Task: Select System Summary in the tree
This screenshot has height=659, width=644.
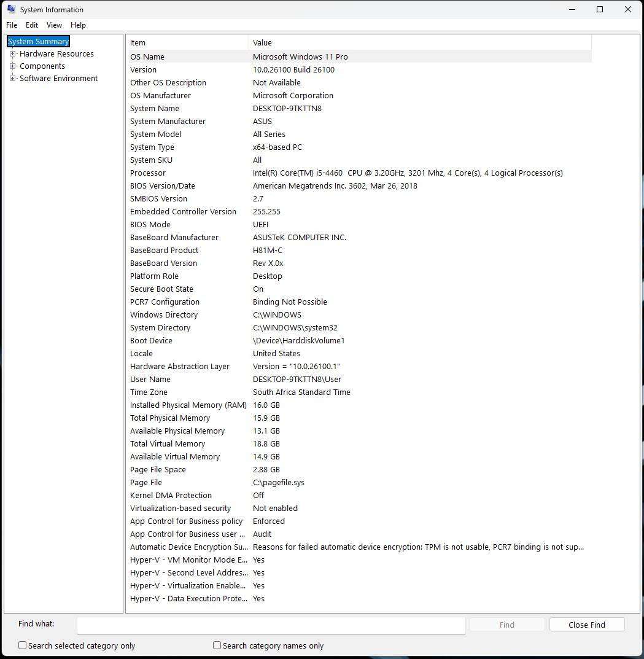Action: 38,42
